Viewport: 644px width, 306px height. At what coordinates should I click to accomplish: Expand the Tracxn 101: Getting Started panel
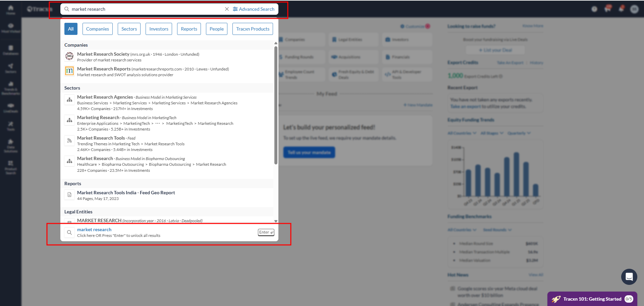coord(592,299)
